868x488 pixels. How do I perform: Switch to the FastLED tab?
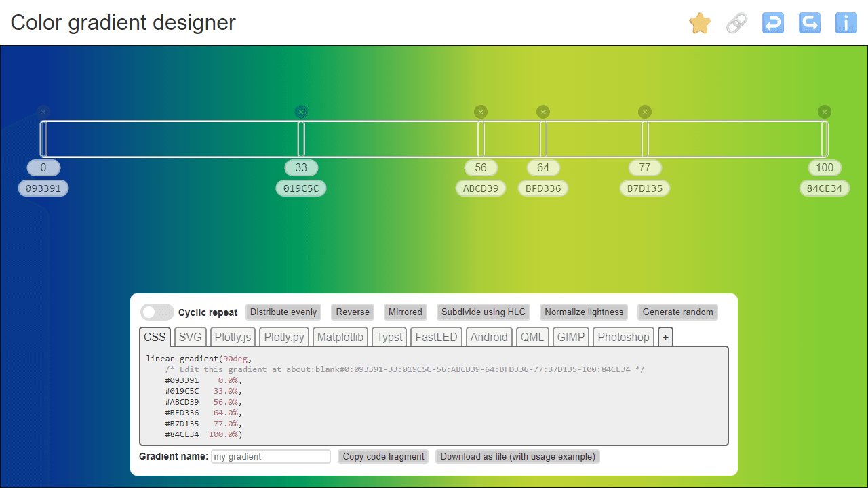point(436,337)
